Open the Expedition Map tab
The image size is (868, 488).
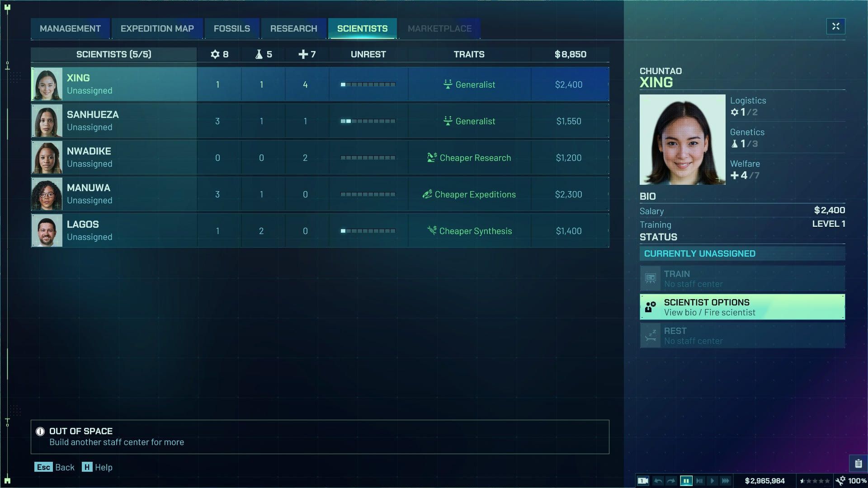coord(157,28)
